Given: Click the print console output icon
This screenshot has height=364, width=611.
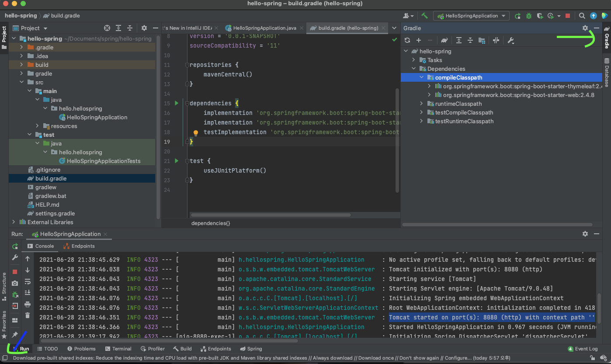Looking at the screenshot, I should click(x=28, y=304).
